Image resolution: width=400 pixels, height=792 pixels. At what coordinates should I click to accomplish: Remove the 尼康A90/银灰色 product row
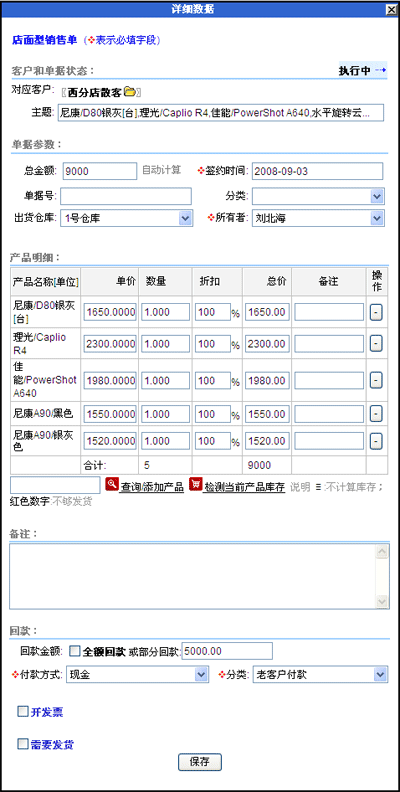coord(375,441)
